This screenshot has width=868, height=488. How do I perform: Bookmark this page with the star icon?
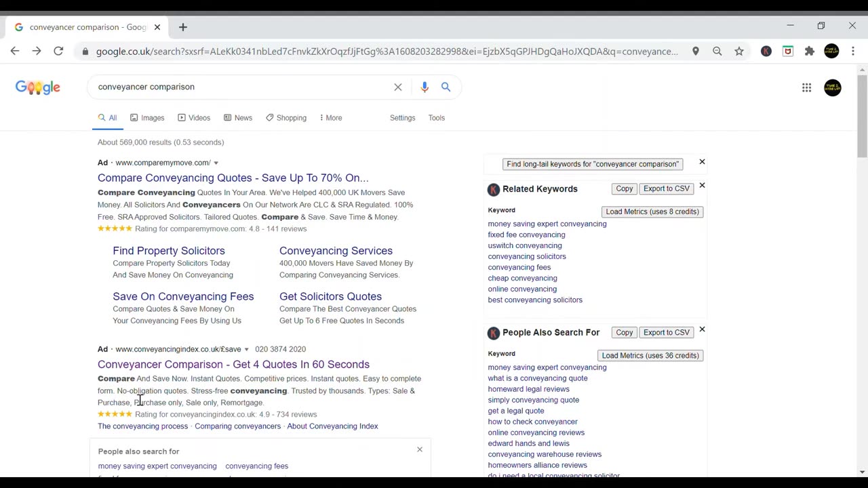pyautogui.click(x=739, y=51)
